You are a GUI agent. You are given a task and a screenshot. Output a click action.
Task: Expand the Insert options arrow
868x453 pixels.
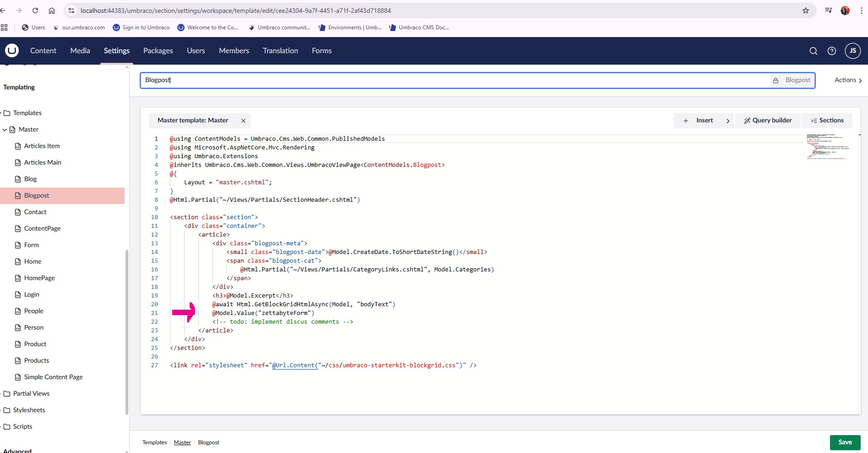[x=727, y=121]
